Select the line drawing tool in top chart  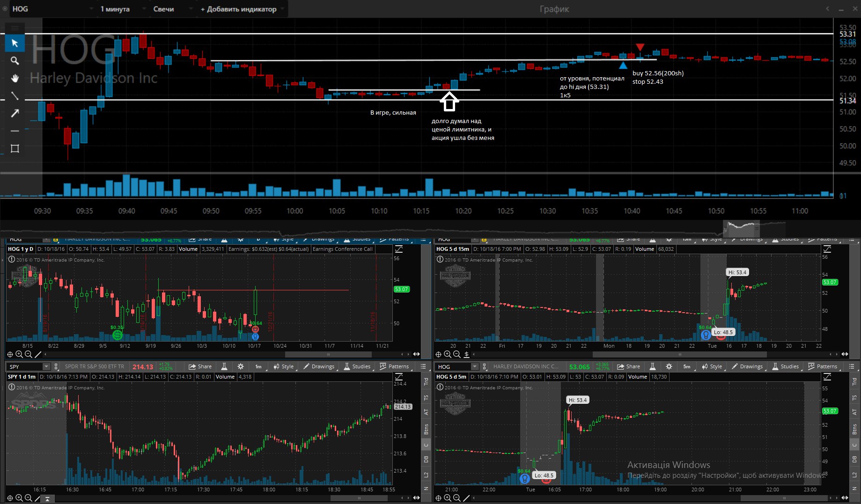(x=15, y=96)
